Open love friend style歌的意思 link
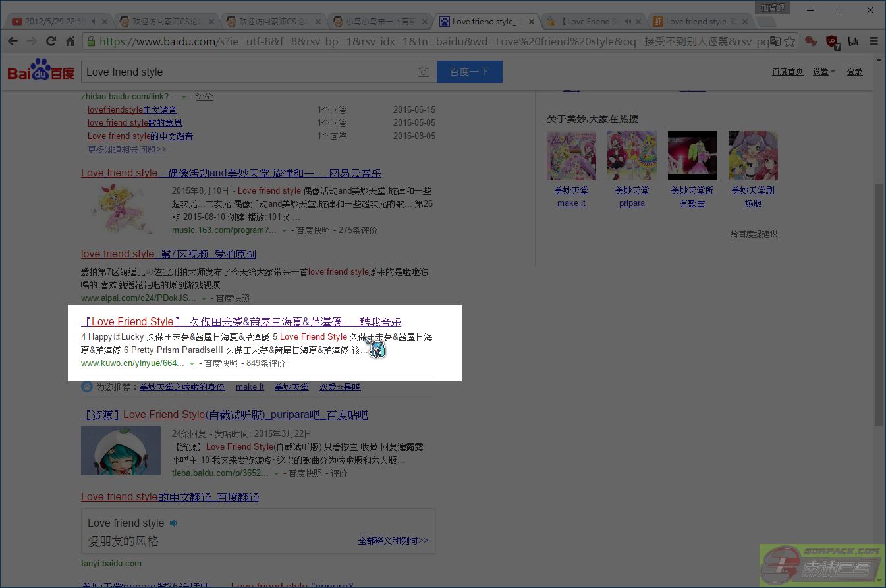 [x=135, y=123]
